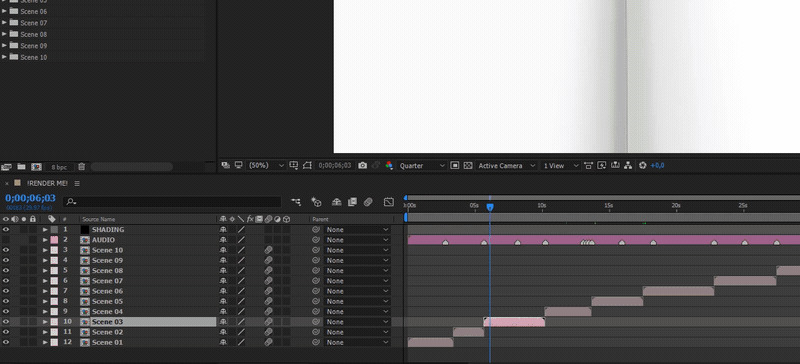Open the Quarter resolution dropdown

pos(422,165)
